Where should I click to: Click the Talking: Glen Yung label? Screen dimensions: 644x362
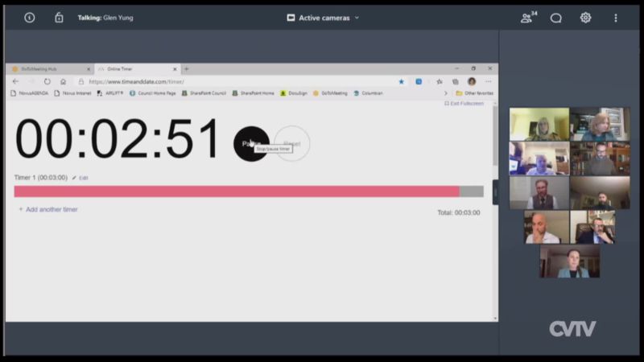point(105,18)
